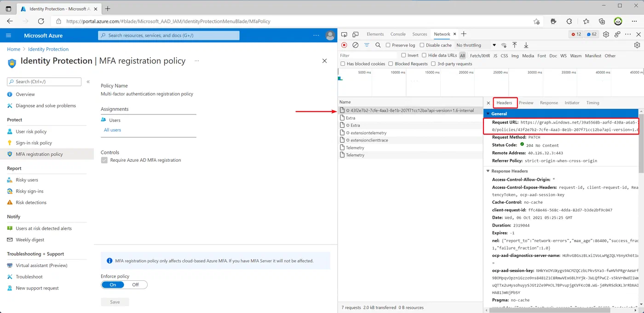
Task: Set Enforce policy to Off
Action: (135, 285)
